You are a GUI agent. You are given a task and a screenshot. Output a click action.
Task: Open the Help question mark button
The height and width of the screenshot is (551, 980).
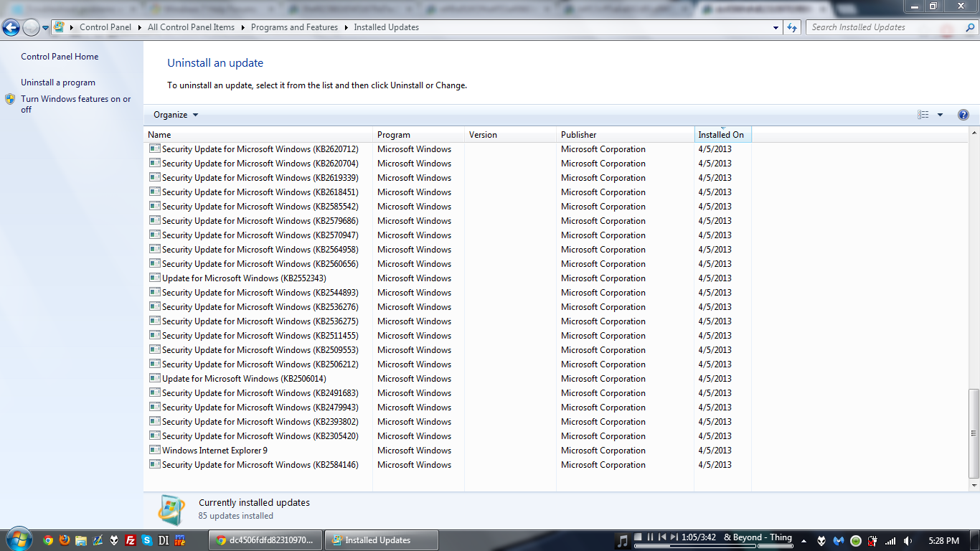tap(963, 115)
